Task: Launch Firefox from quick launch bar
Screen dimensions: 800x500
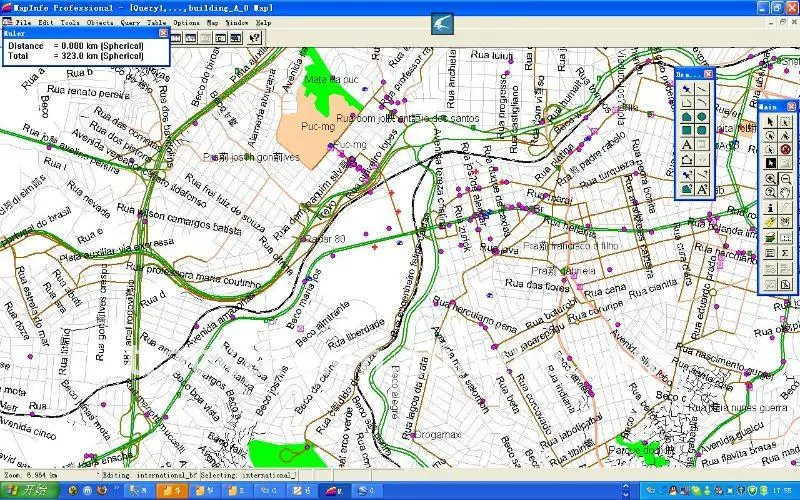Action: [102, 491]
